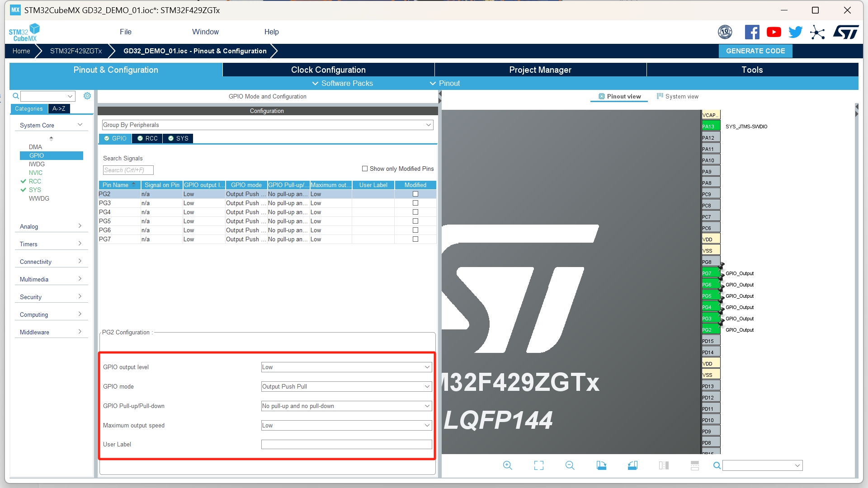Open the GPIO mode dropdown
This screenshot has height=488, width=868.
[x=346, y=386]
